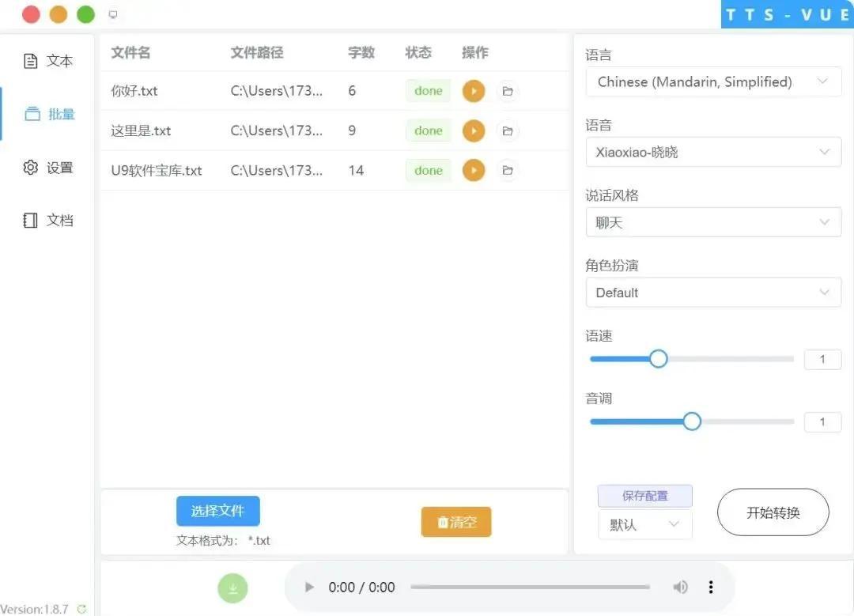854x616 pixels.
Task: Open folder for U9软件宝库.txt
Action: point(508,170)
